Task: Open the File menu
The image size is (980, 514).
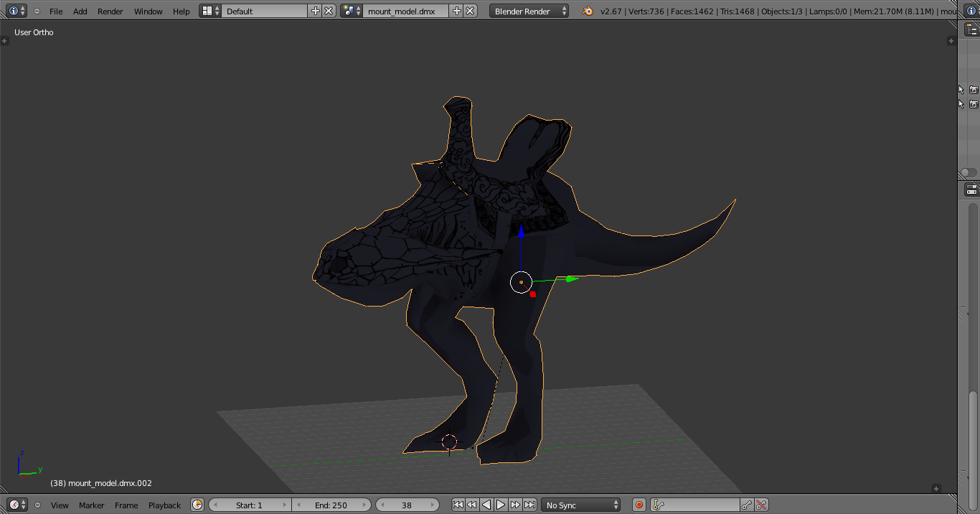Action: point(56,11)
